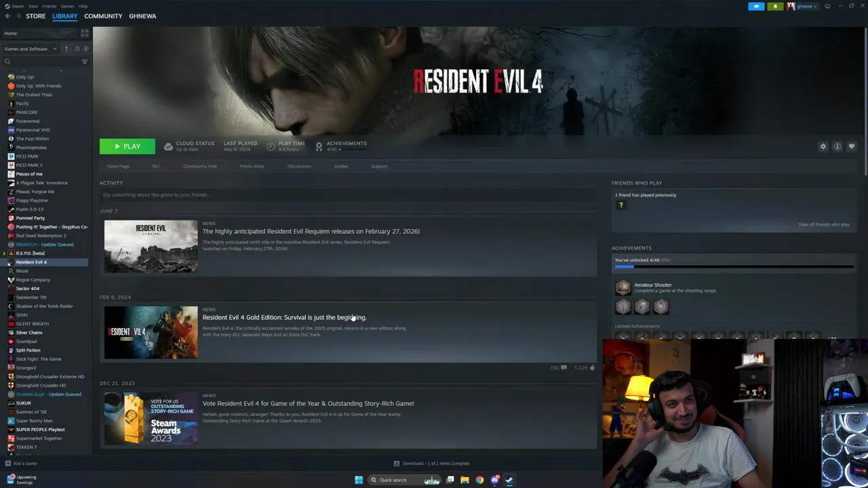Click the achievements badge icon
Screen dimensions: 868x488
tap(319, 146)
